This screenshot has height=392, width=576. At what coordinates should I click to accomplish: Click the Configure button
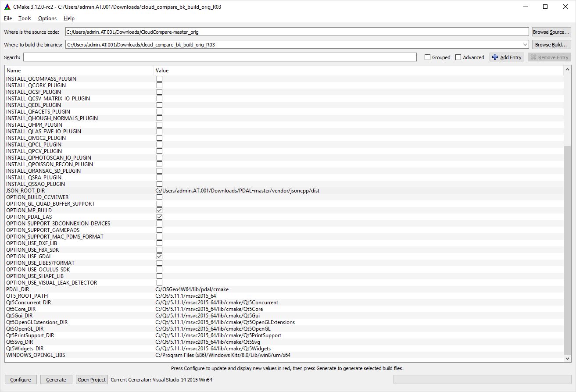point(21,380)
